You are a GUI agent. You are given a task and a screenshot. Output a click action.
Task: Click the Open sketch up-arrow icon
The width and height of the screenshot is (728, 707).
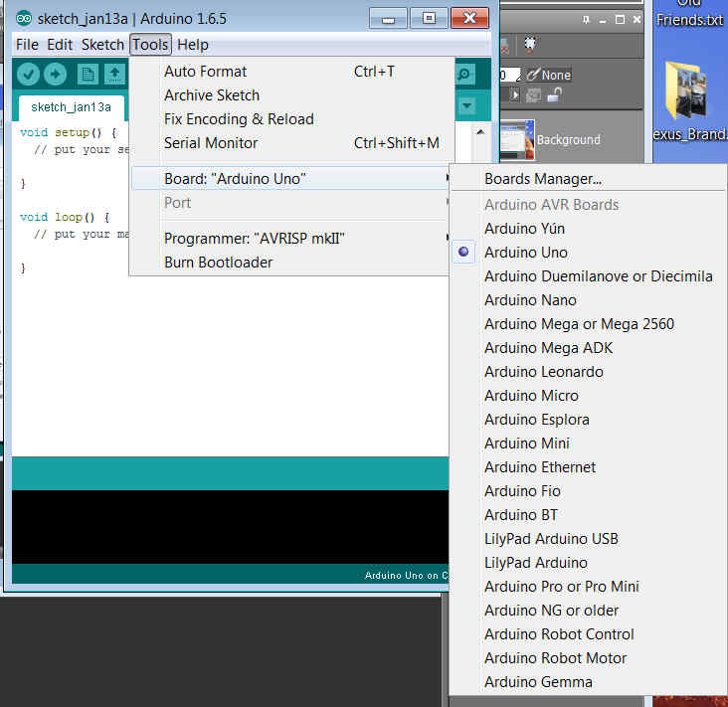(114, 75)
